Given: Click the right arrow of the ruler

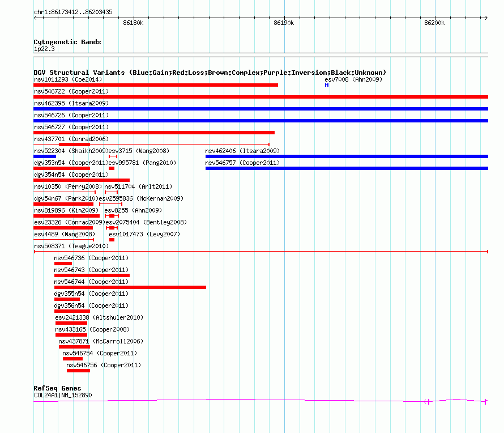Looking at the screenshot, I should point(486,18).
